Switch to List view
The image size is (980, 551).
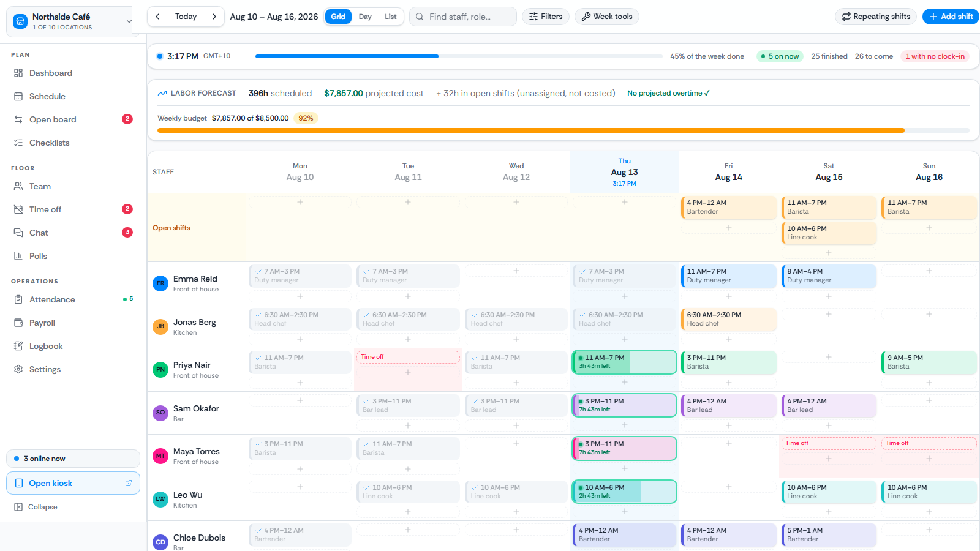tap(391, 17)
